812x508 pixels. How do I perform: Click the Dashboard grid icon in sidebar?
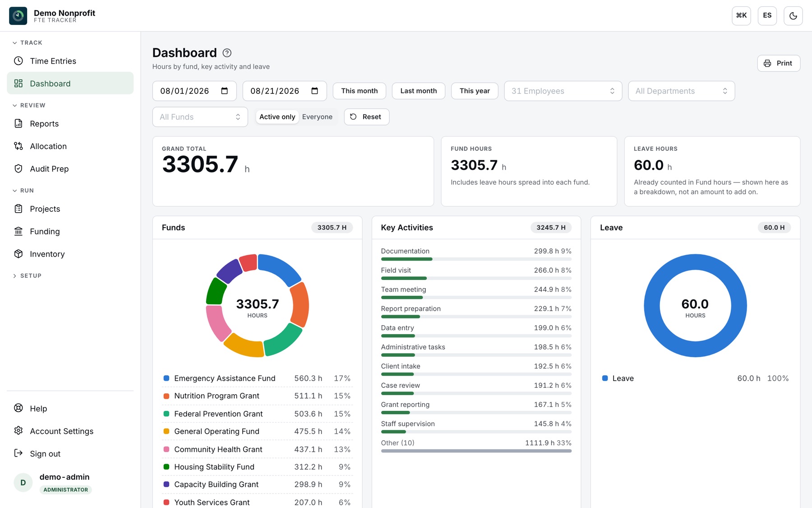[x=18, y=84]
